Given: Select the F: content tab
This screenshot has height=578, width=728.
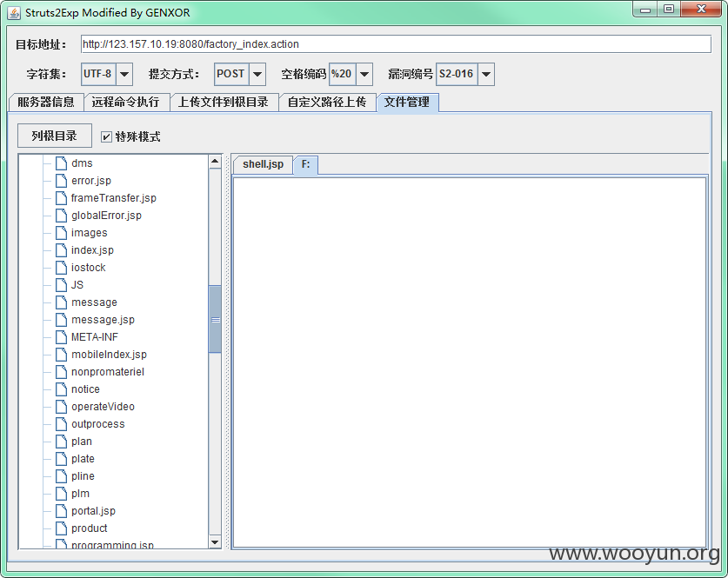Looking at the screenshot, I should click(305, 164).
